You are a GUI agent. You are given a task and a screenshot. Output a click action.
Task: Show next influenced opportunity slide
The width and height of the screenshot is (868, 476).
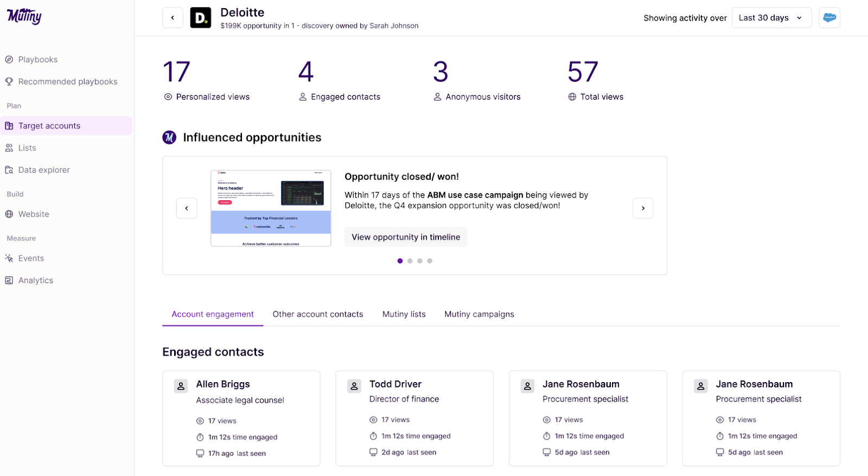click(643, 208)
